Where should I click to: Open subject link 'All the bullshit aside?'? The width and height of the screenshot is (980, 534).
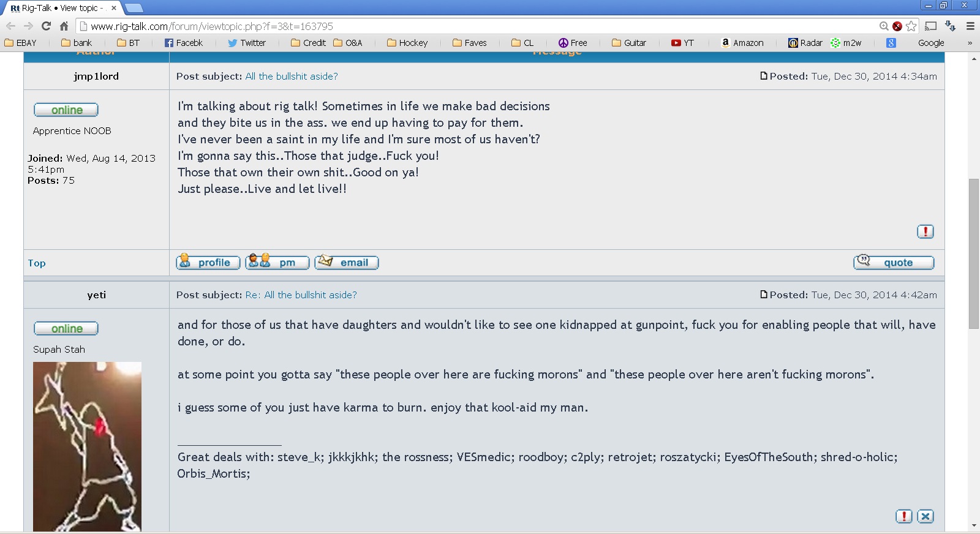pos(292,77)
